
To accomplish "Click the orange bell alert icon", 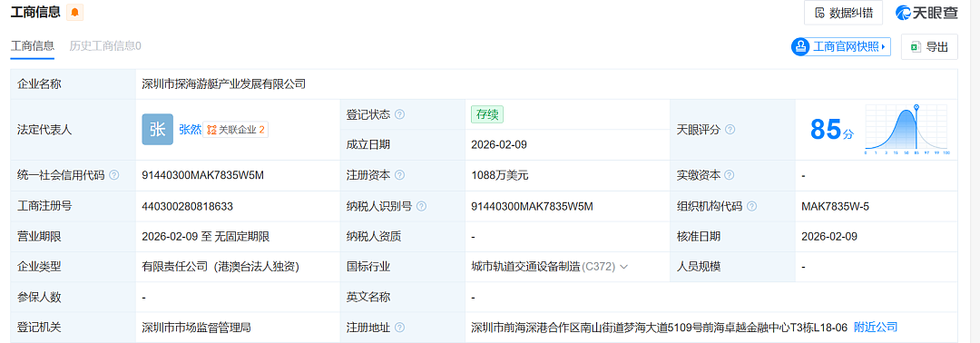I will tap(75, 12).
